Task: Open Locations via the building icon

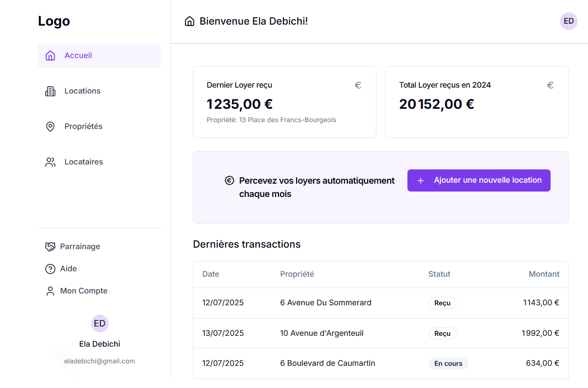Action: tap(50, 91)
